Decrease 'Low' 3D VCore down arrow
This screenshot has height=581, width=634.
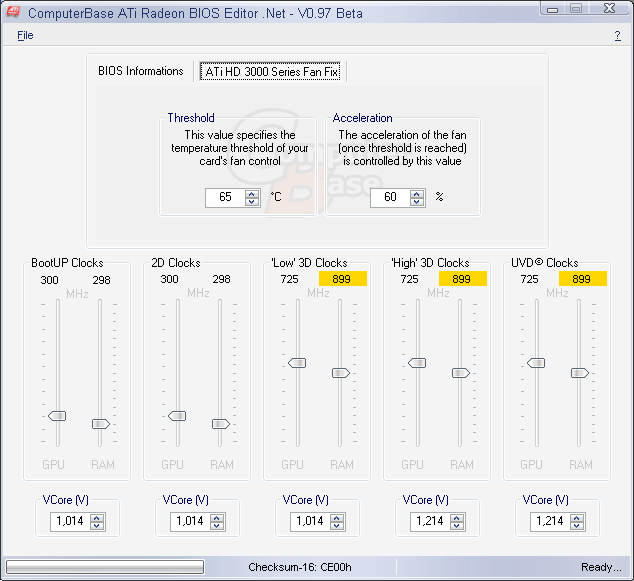pyautogui.click(x=337, y=526)
